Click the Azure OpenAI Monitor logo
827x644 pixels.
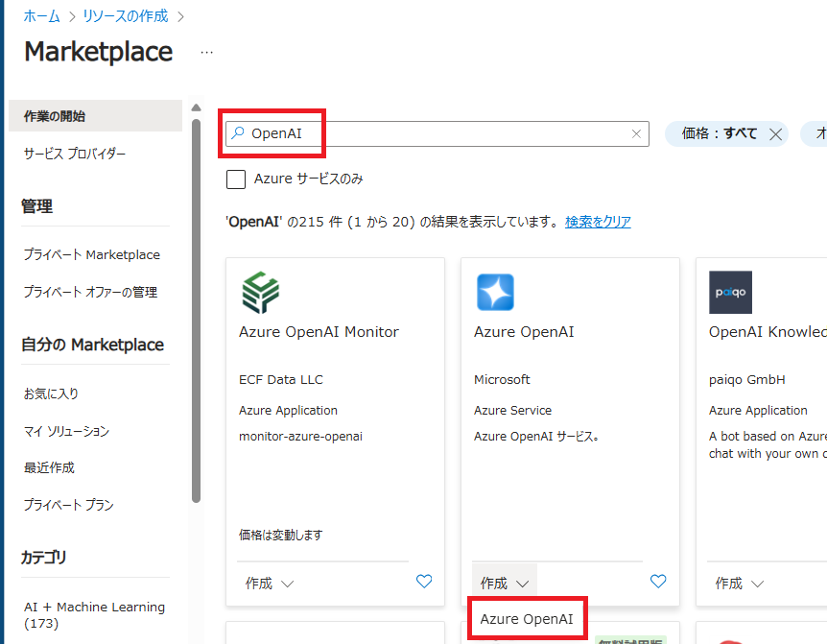[x=261, y=292]
